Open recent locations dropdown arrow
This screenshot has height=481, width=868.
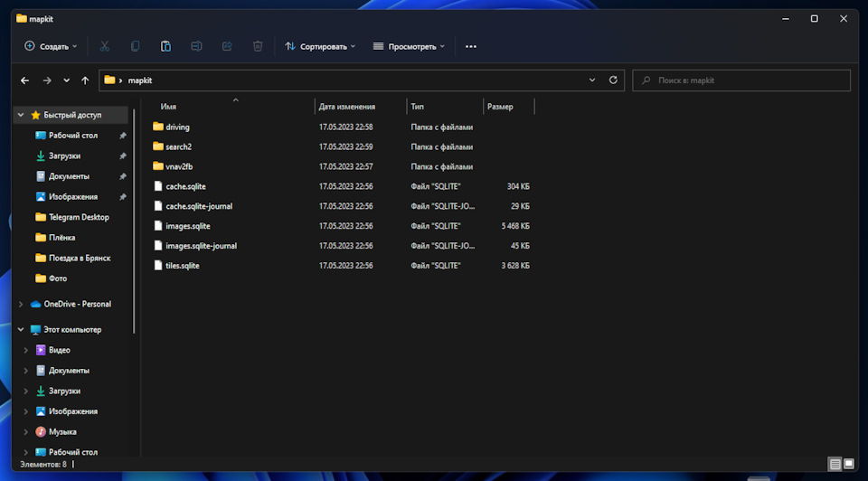pyautogui.click(x=66, y=80)
